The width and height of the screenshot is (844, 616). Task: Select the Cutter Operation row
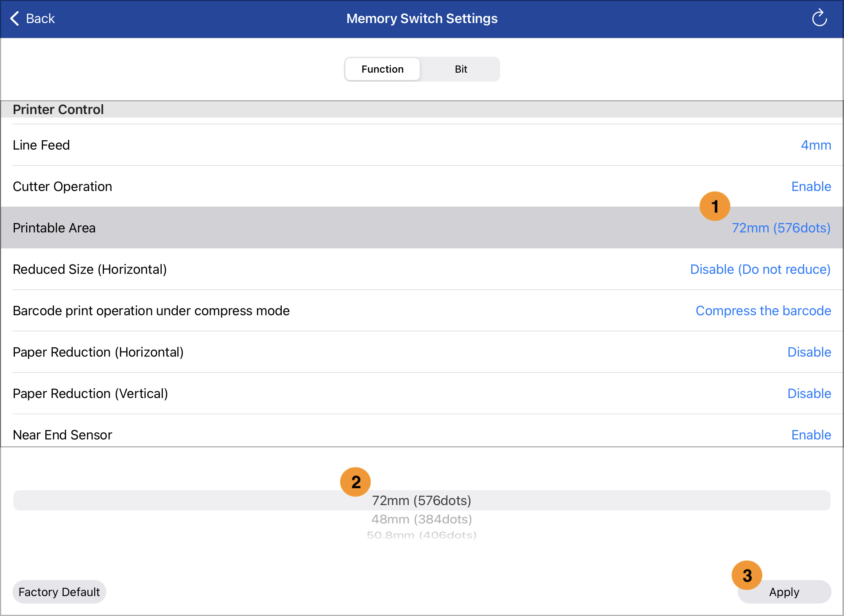pos(422,186)
